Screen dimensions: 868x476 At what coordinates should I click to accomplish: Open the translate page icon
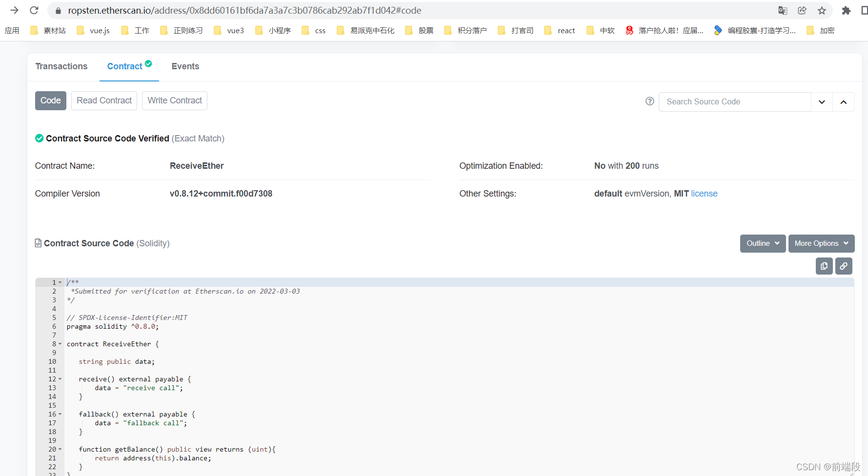[x=783, y=10]
